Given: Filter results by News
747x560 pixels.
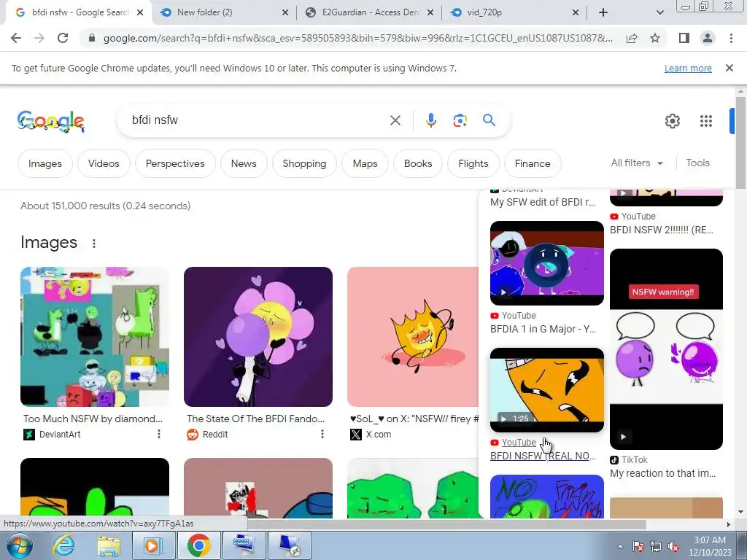Looking at the screenshot, I should [244, 163].
